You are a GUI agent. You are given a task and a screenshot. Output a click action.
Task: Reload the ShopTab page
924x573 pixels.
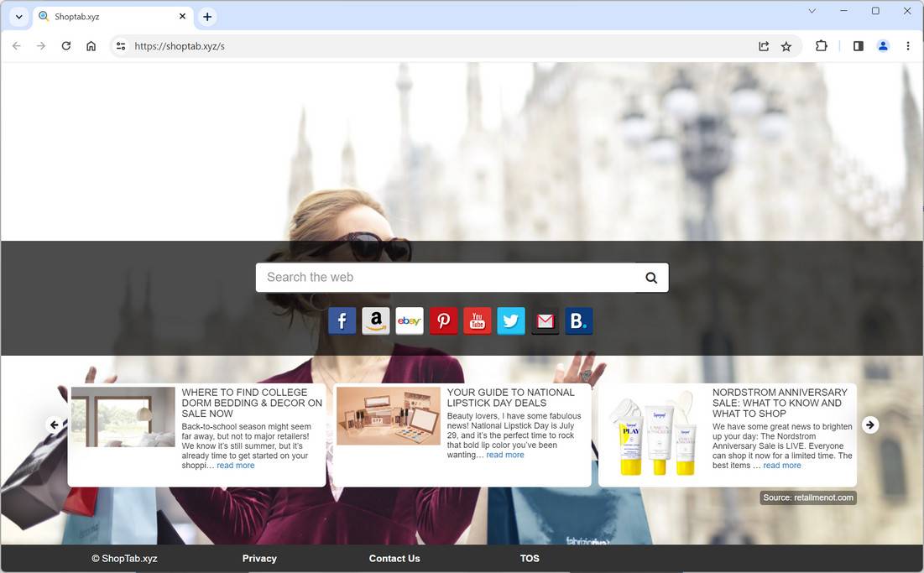[66, 46]
